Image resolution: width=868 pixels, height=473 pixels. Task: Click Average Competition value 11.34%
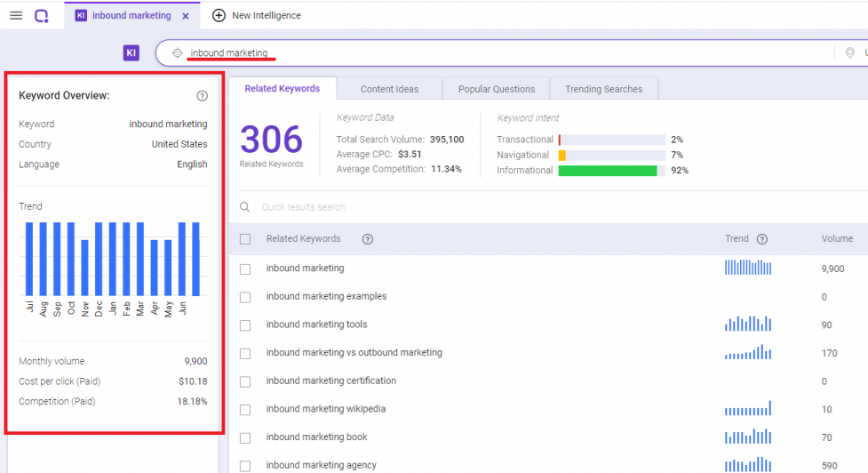coord(446,169)
